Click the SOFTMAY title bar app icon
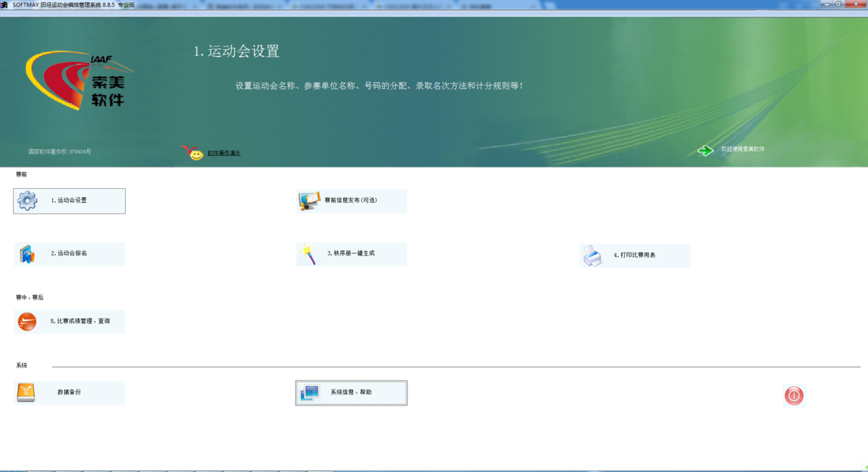This screenshot has height=472, width=868. 5,4
